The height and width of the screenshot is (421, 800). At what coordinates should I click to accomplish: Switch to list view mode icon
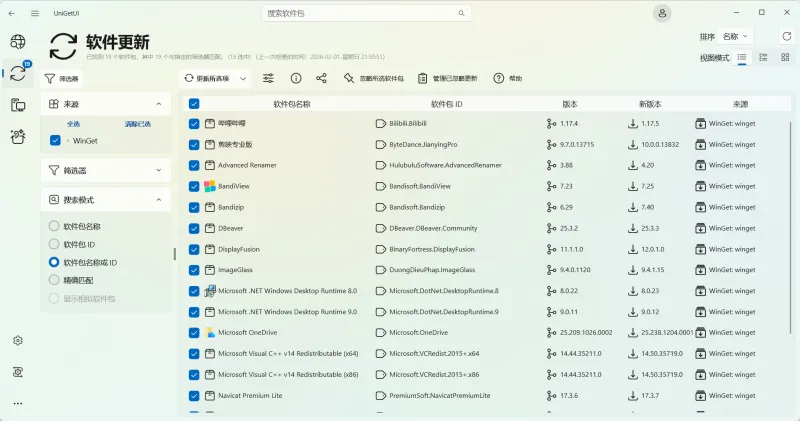point(742,57)
